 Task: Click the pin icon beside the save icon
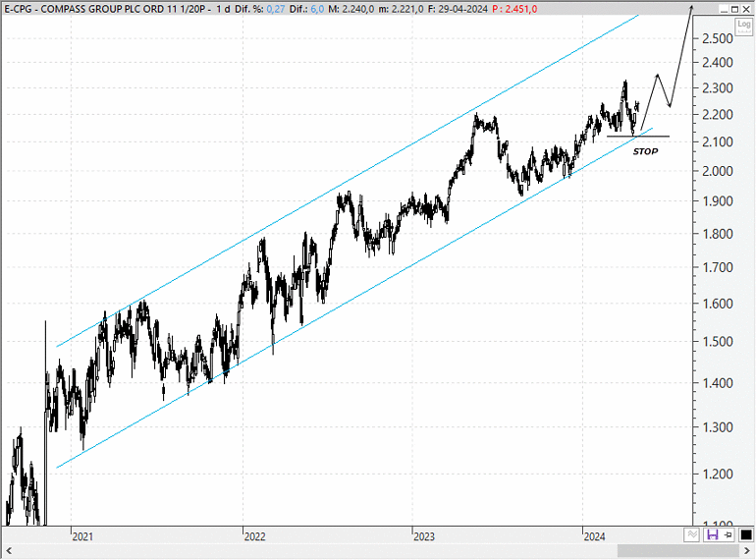(729, 534)
